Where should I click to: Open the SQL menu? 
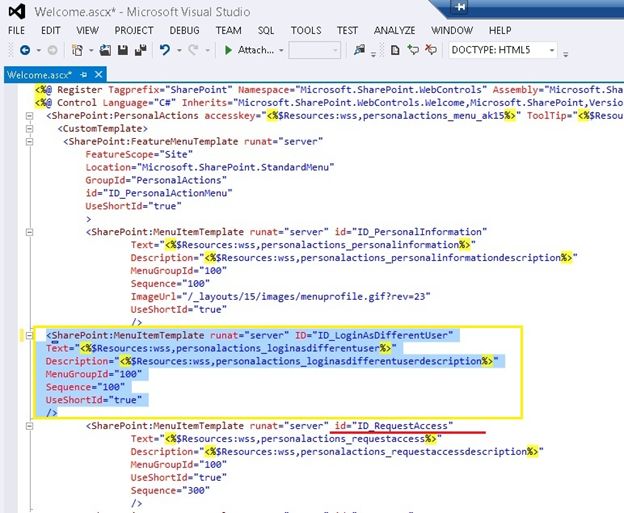pos(266,31)
